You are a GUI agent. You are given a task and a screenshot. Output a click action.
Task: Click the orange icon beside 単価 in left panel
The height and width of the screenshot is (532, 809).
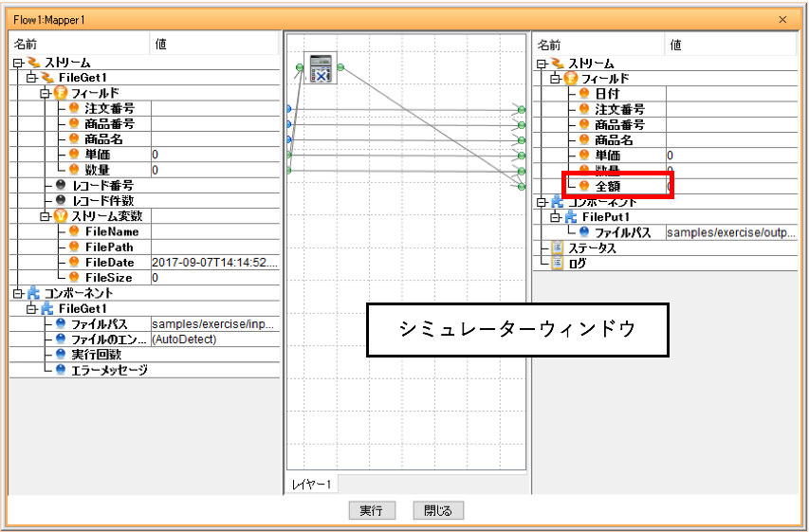[74, 154]
